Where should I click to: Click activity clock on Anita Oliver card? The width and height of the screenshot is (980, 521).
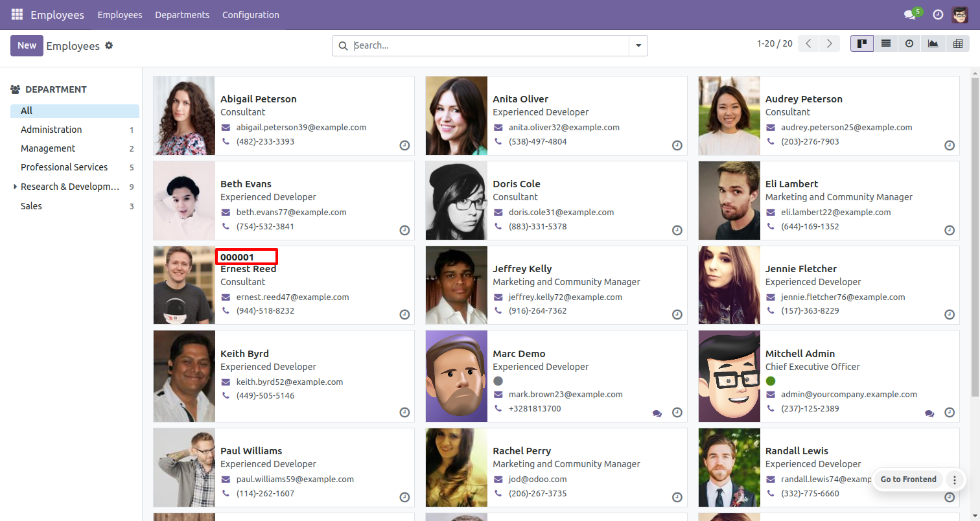click(677, 146)
